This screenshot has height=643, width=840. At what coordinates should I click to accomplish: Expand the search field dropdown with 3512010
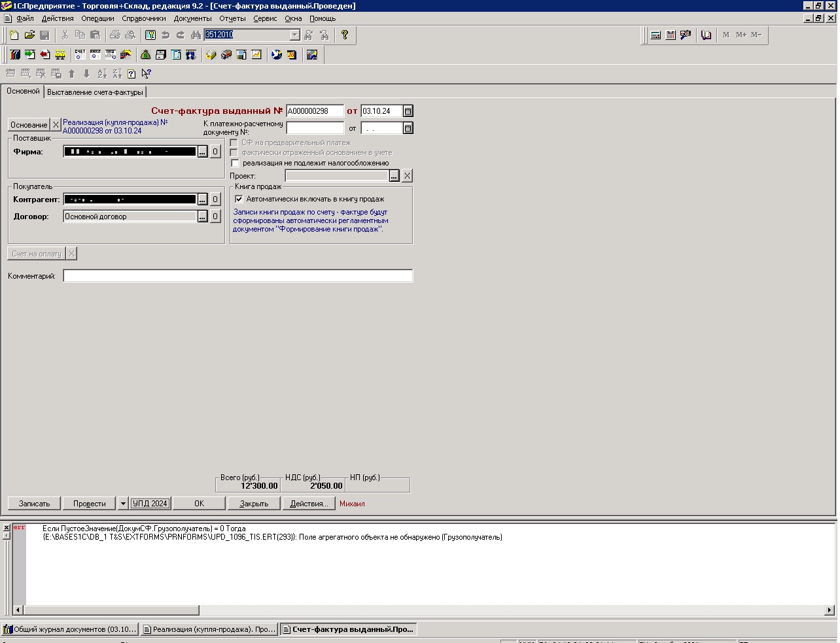point(294,35)
